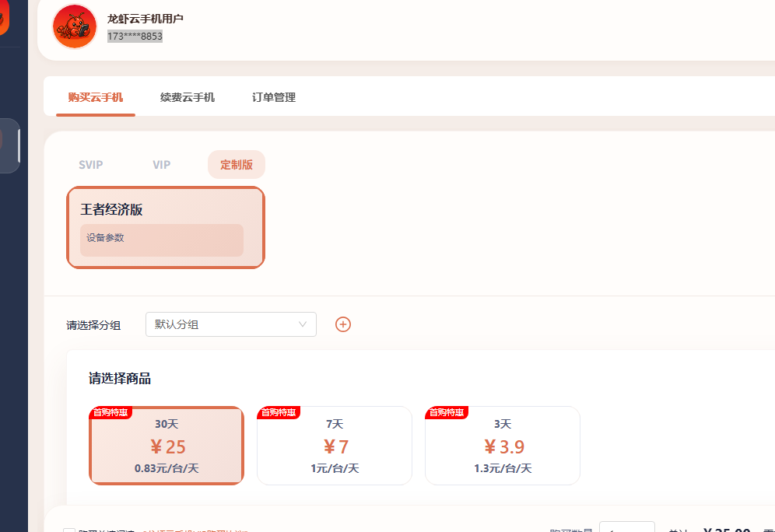Select the 3天 ¥3.9 product
Image resolution: width=775 pixels, height=532 pixels.
click(503, 446)
